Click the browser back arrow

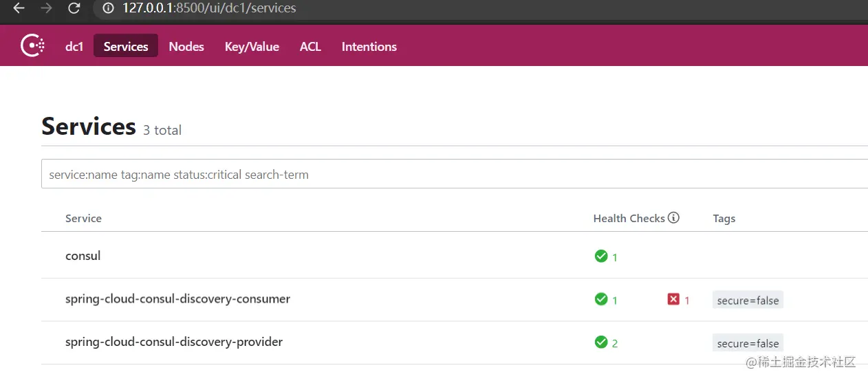(x=19, y=8)
